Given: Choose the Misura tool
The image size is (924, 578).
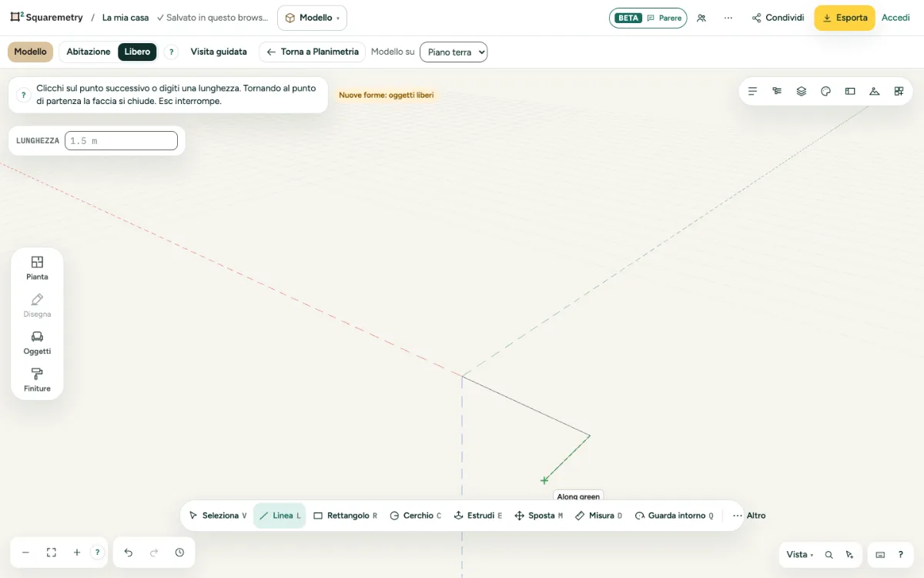Looking at the screenshot, I should [599, 516].
